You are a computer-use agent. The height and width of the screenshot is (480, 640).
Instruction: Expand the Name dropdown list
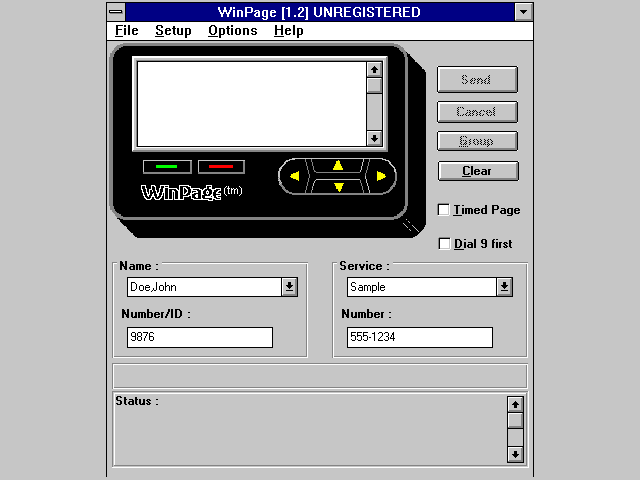tap(289, 287)
